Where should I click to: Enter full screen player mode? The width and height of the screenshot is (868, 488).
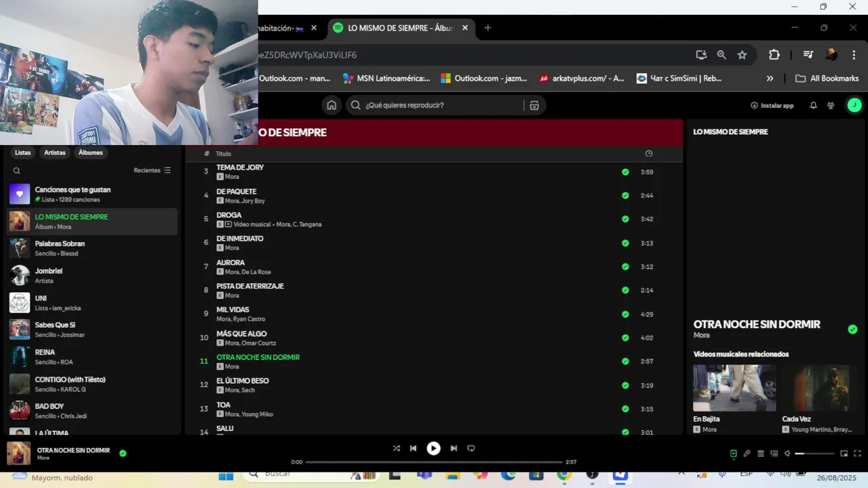point(858,453)
